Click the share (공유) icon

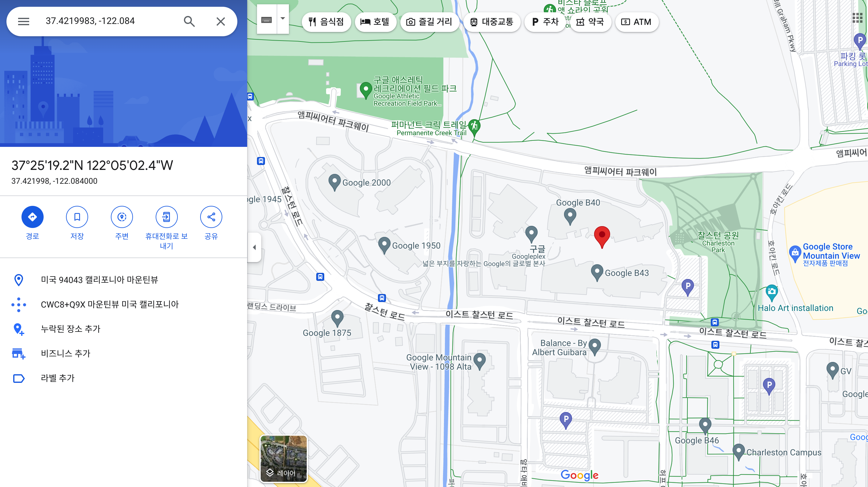(x=211, y=217)
